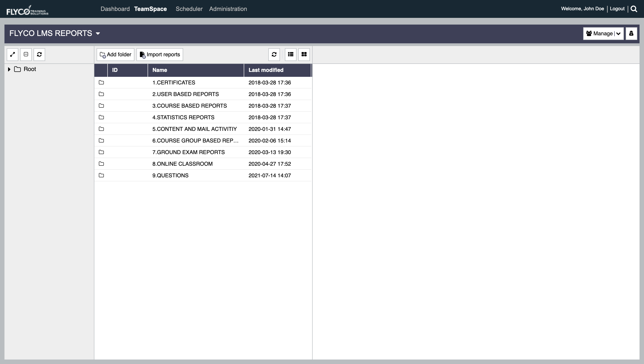644x364 pixels.
Task: Click folder icon of 3.COURSE BASED REPORTS row
Action: 101,106
